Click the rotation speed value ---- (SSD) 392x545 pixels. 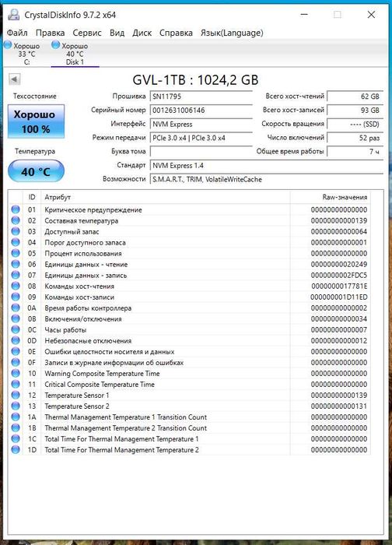click(355, 124)
